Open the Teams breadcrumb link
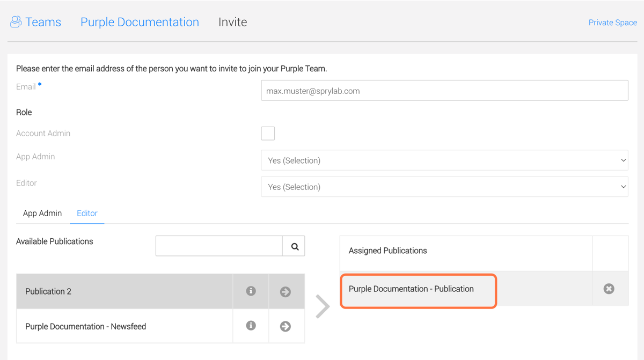 (x=43, y=22)
